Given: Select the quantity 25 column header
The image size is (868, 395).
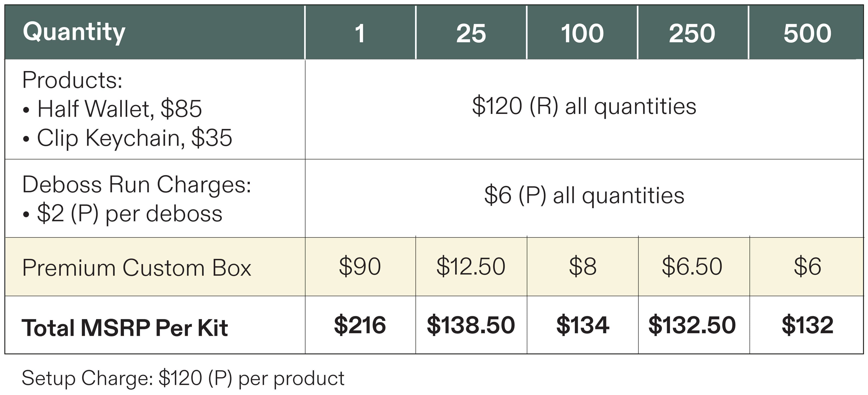Looking at the screenshot, I should 471,32.
